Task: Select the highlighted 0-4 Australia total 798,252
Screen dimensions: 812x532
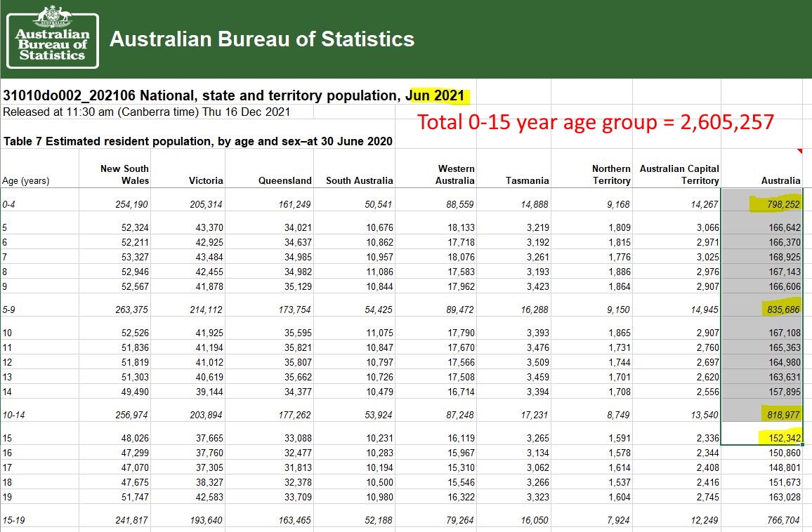Action: tap(774, 204)
